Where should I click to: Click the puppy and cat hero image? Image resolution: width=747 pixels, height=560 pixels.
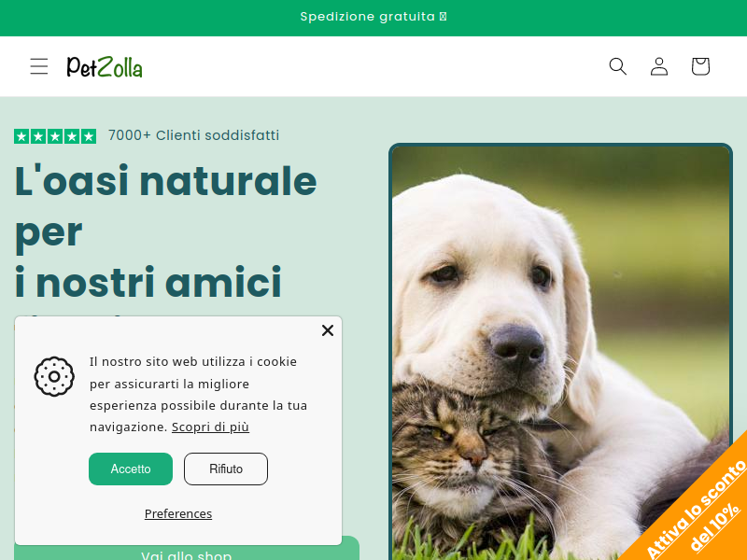[561, 353]
